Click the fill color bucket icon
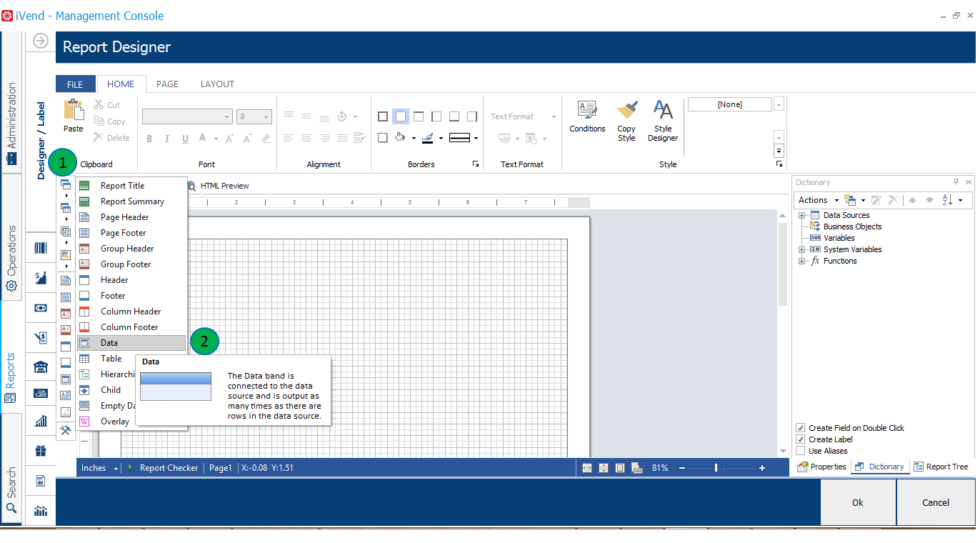Image resolution: width=980 pixels, height=543 pixels. 400,137
